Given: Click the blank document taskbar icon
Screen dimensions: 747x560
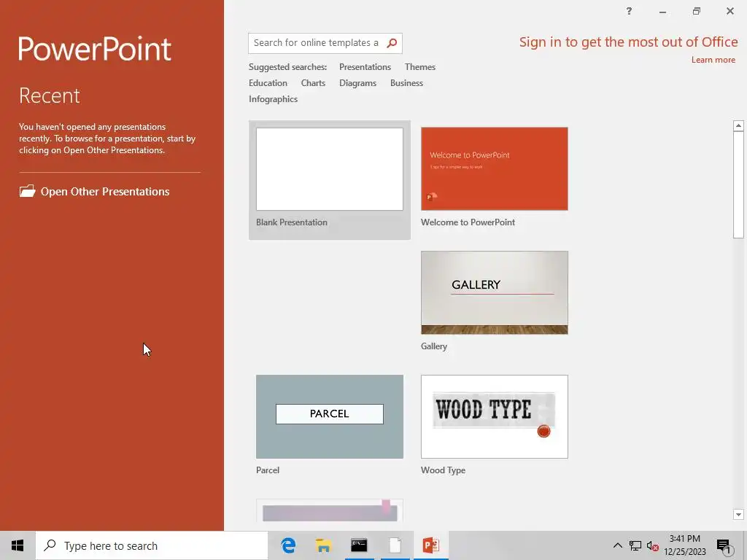Looking at the screenshot, I should pyautogui.click(x=395, y=545).
